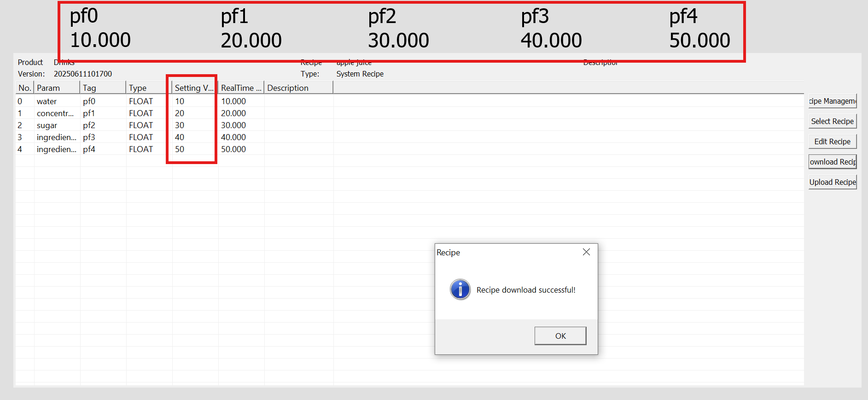Click ingredien... in the pf3 row
868x400 pixels.
tap(57, 137)
